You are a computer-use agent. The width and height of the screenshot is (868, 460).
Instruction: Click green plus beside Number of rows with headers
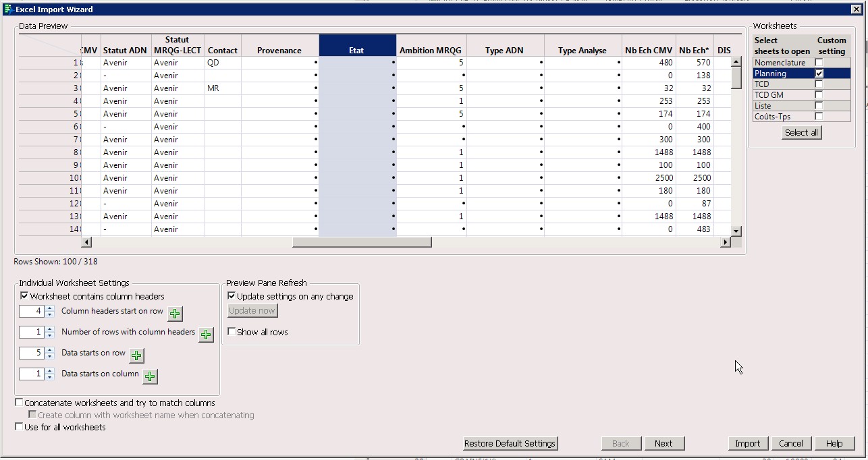(206, 335)
